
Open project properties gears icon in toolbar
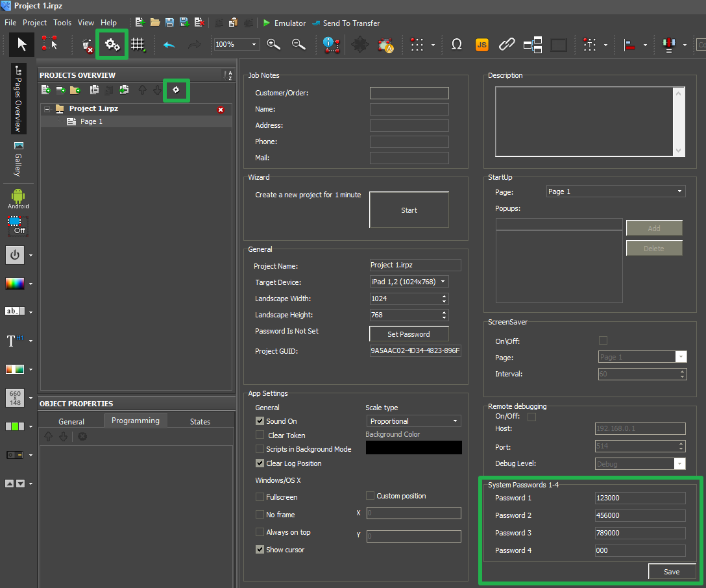point(112,44)
